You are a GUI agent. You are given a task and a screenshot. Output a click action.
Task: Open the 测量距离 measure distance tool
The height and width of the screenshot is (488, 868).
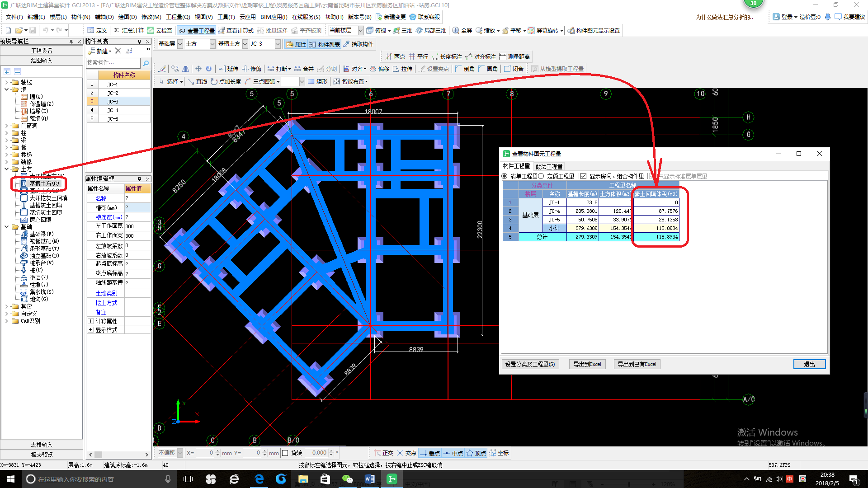click(x=514, y=56)
